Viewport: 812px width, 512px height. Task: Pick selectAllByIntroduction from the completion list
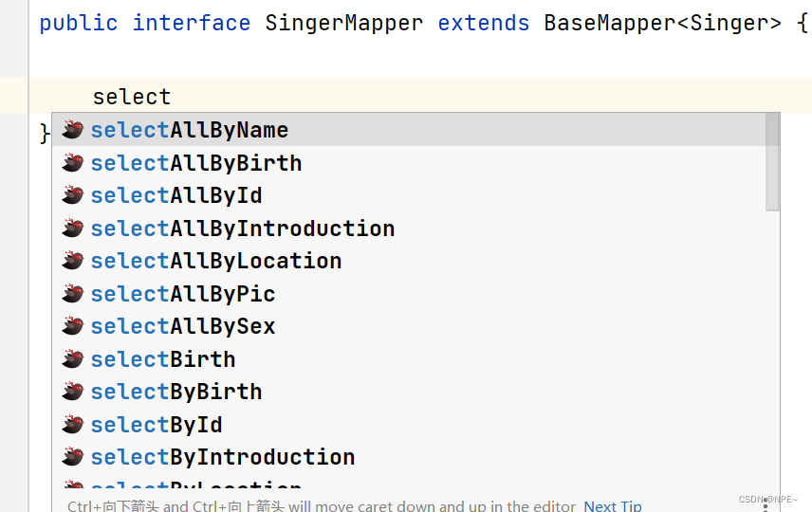(409, 228)
